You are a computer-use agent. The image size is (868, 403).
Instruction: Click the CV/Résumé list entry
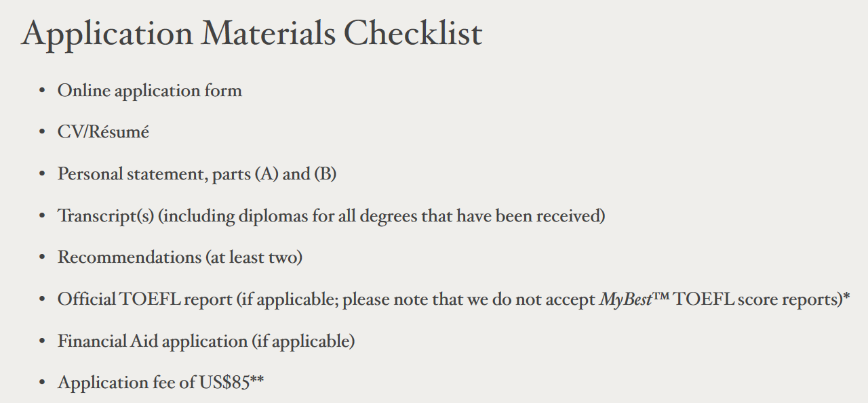(103, 132)
